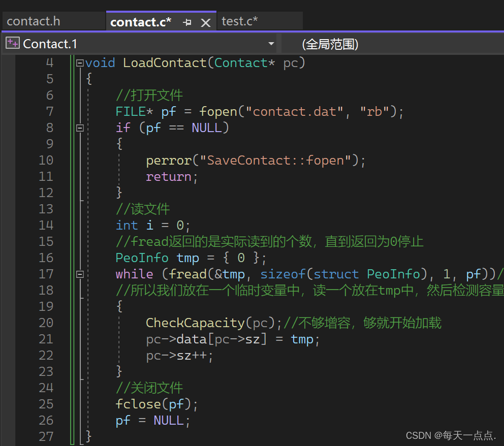The image size is (504, 446).
Task: Click the return keyword on line 11
Action: coord(169,177)
